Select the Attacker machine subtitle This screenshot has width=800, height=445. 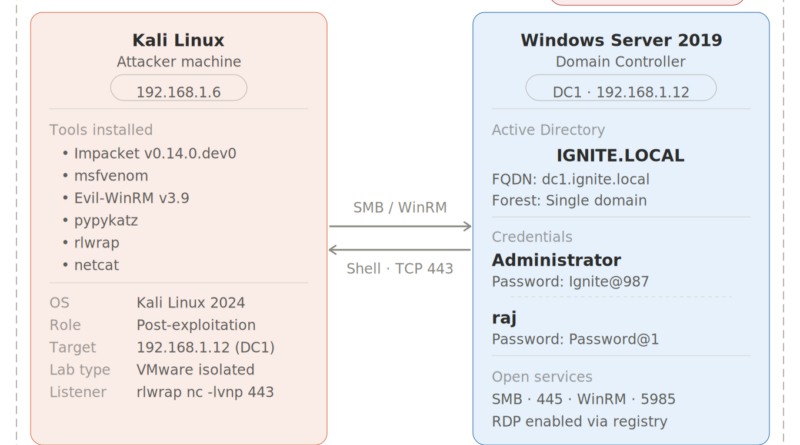click(x=179, y=62)
